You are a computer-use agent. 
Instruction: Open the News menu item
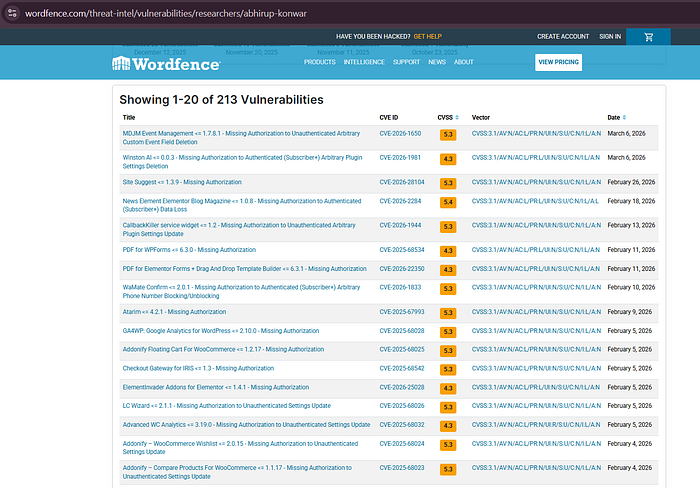tap(437, 62)
